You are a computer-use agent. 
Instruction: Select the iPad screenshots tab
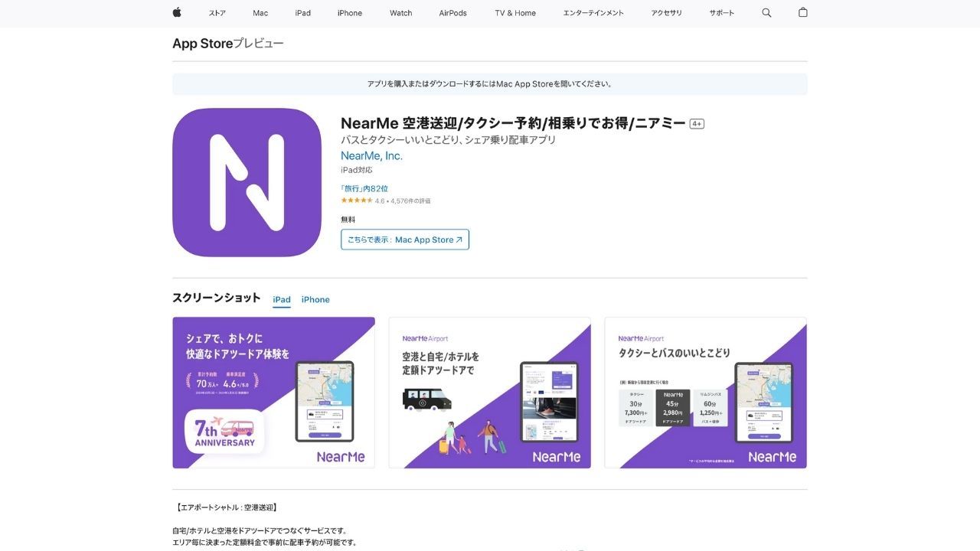click(x=282, y=300)
